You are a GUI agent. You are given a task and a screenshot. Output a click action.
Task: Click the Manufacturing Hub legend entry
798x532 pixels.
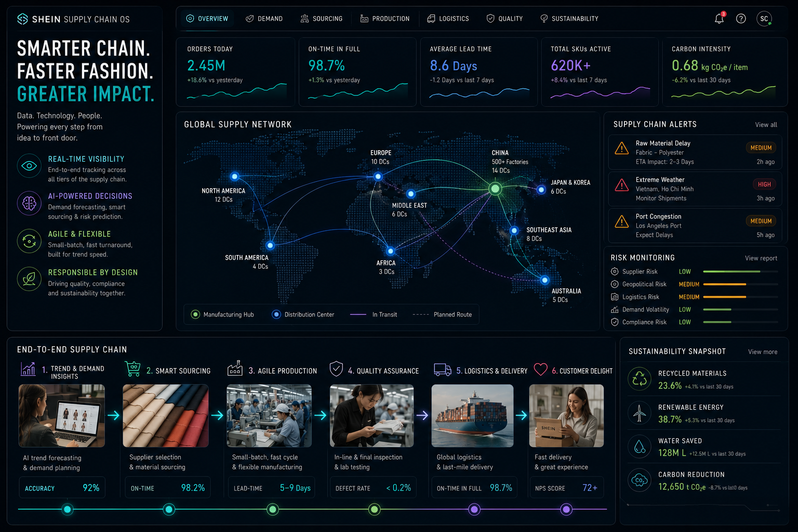coord(222,314)
